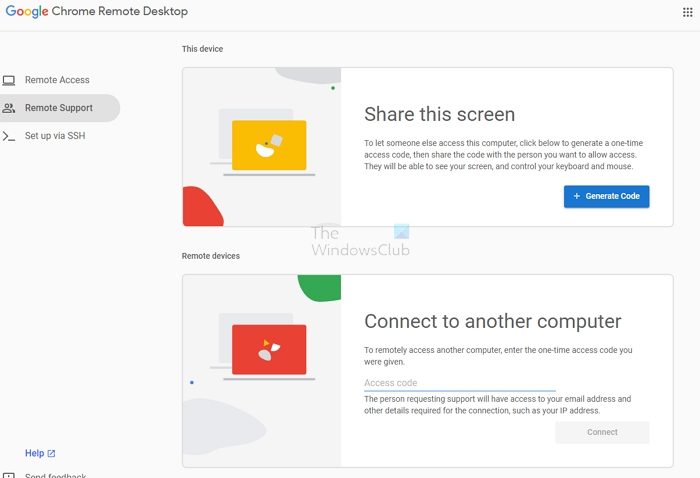Click the Google logo in the header
The image size is (700, 478).
(27, 11)
